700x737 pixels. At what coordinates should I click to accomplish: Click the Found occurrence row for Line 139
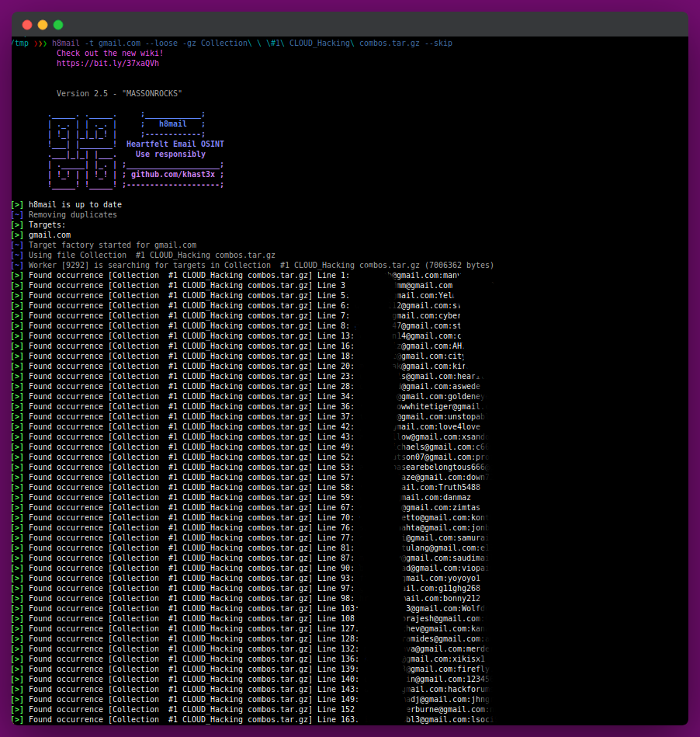tap(251, 669)
